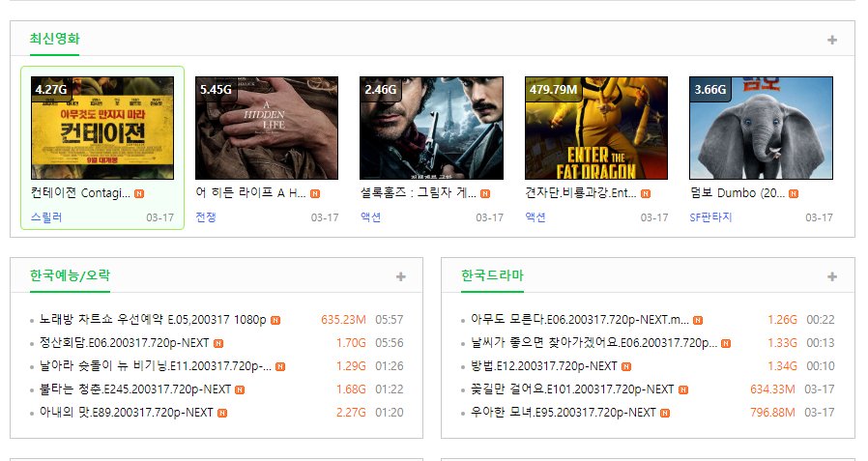Click the new badge beside 아내의 맛
This screenshot has height=461, width=868.
tap(222, 414)
